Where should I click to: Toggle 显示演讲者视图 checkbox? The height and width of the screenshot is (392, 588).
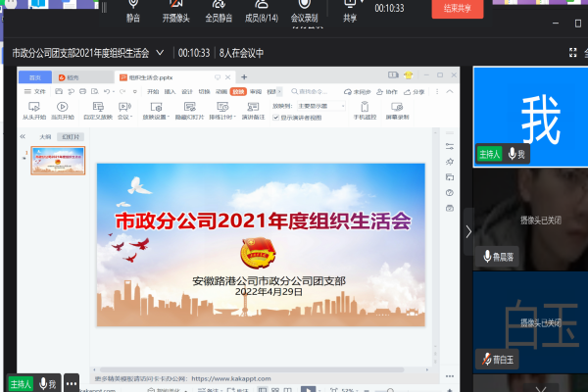coord(275,118)
